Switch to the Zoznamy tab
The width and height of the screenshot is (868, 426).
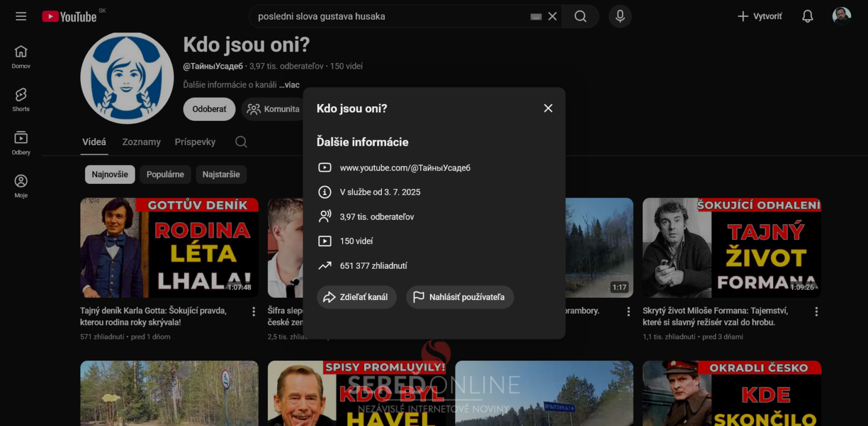[x=141, y=142]
